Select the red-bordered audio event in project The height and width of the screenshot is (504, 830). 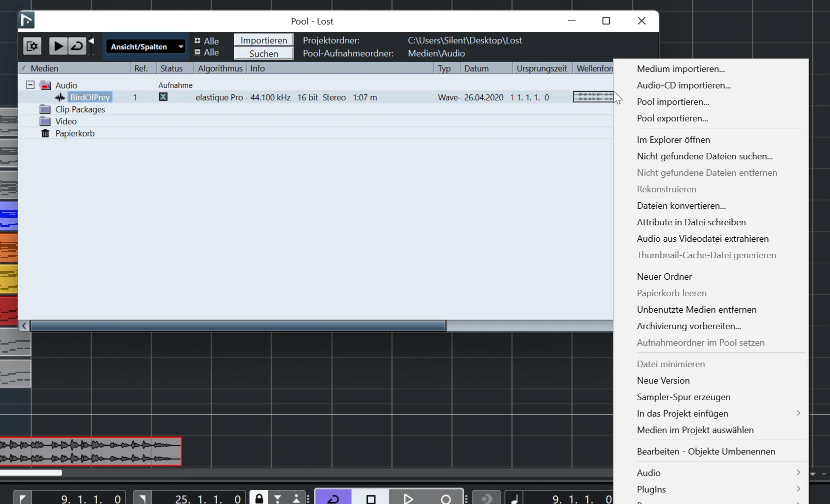(x=90, y=452)
